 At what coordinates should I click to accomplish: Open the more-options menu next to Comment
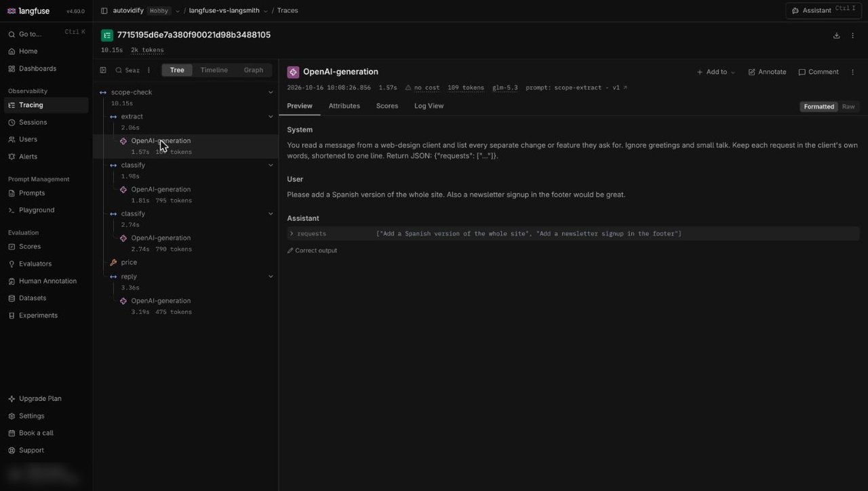point(852,72)
